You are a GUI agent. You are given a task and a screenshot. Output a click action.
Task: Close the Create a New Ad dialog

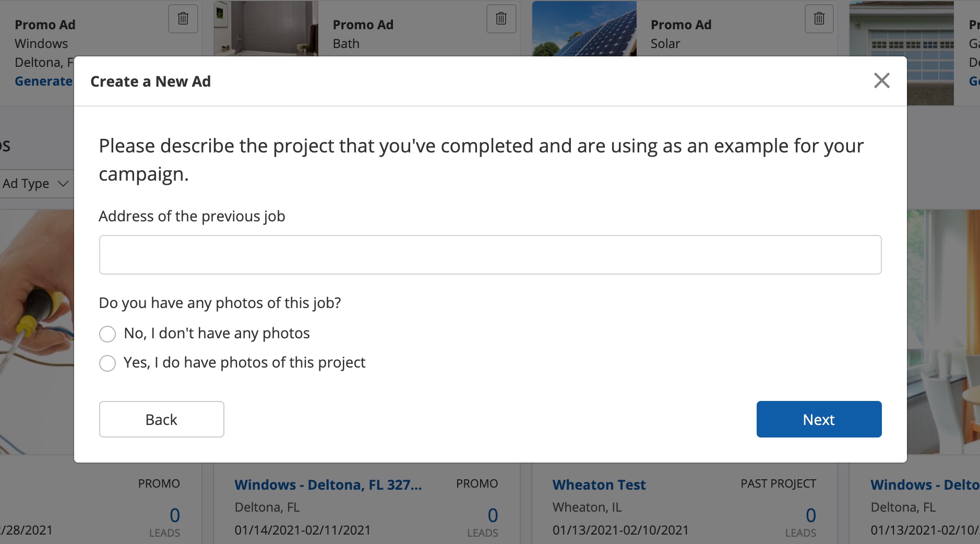pyautogui.click(x=881, y=80)
